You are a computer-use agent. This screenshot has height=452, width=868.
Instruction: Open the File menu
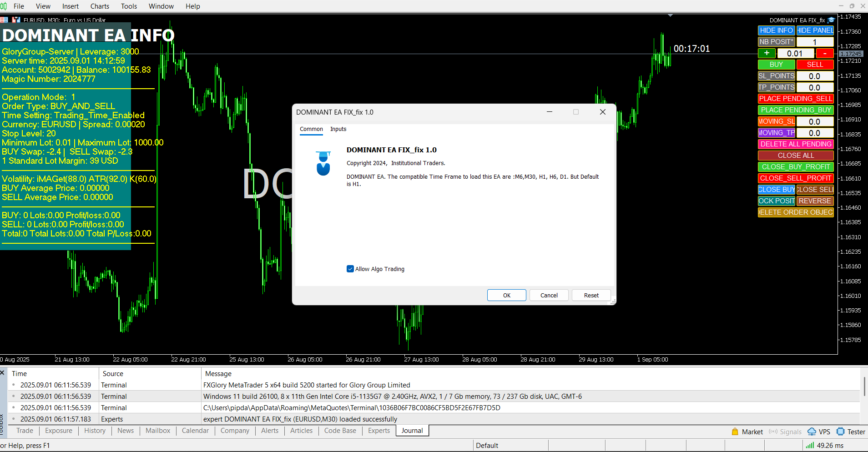tap(19, 6)
